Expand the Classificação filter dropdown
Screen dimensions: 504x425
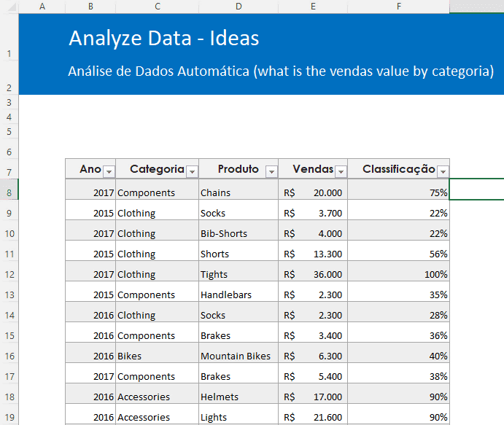(443, 171)
